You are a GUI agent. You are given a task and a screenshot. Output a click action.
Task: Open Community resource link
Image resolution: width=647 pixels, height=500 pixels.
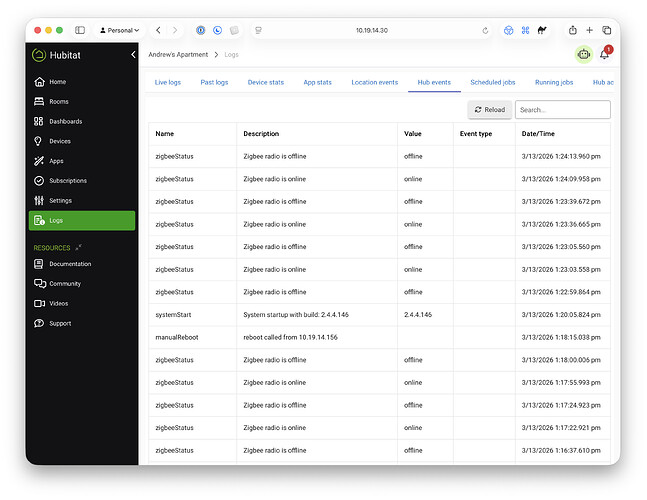pyautogui.click(x=82, y=284)
